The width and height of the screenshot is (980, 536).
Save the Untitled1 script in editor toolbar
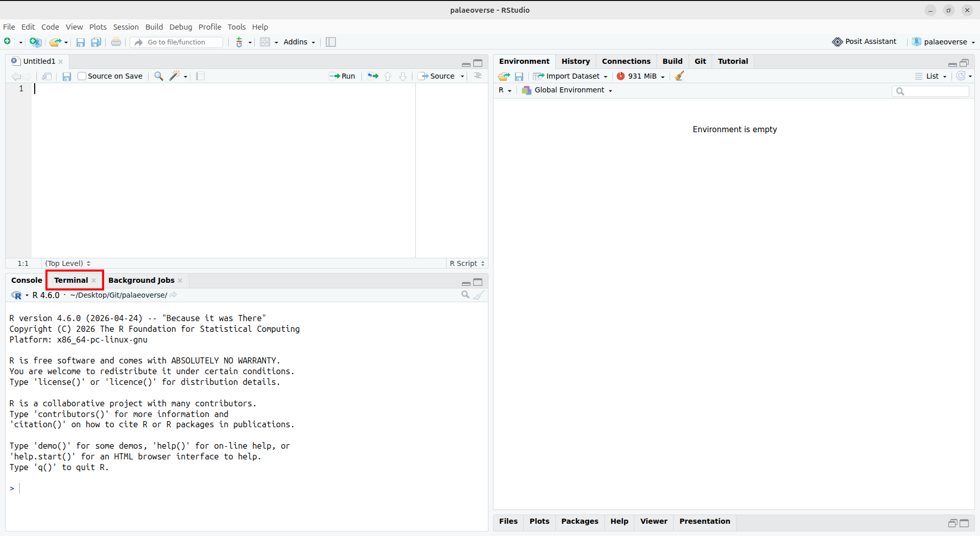coord(67,76)
